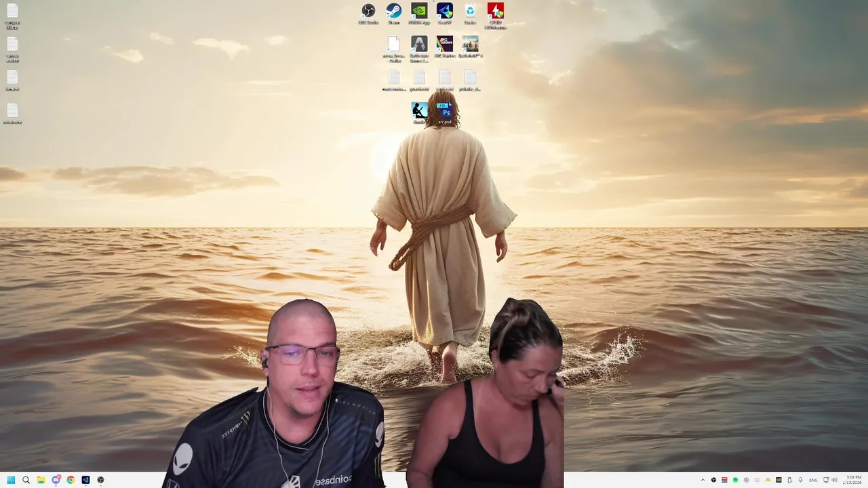
Task: Select the Kindle reader desktop shortcut
Action: (419, 113)
